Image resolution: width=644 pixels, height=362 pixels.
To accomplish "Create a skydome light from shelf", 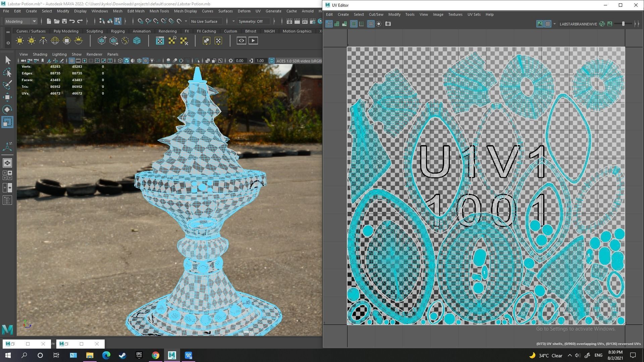I will (x=55, y=41).
